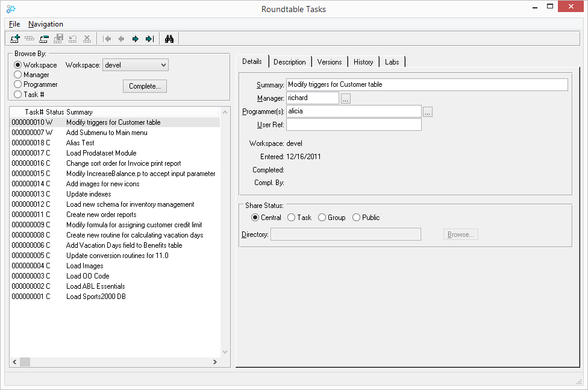Open the Workspace devel dropdown
The height and width of the screenshot is (390, 588).
point(136,65)
